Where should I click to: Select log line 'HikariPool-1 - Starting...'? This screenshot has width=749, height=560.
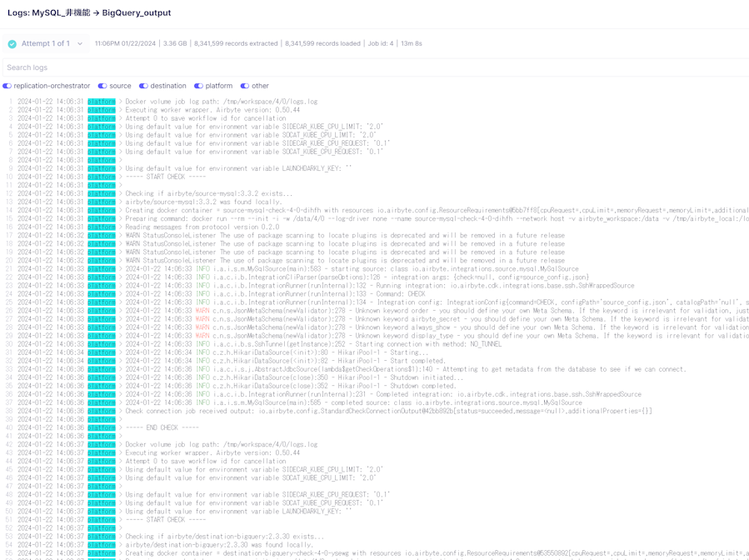click(x=277, y=352)
